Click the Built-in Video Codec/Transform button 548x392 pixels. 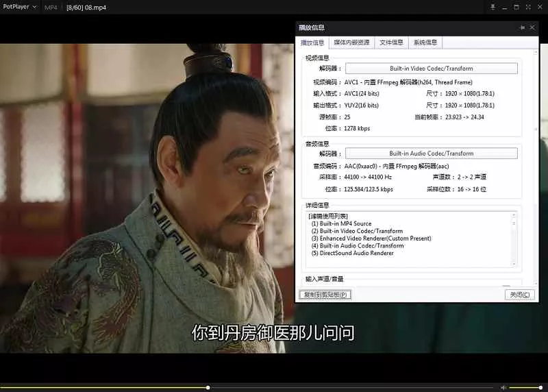[x=431, y=69]
